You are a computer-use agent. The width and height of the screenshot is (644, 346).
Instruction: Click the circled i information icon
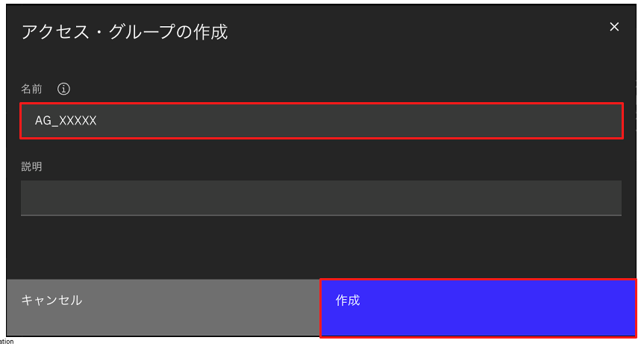pos(63,89)
